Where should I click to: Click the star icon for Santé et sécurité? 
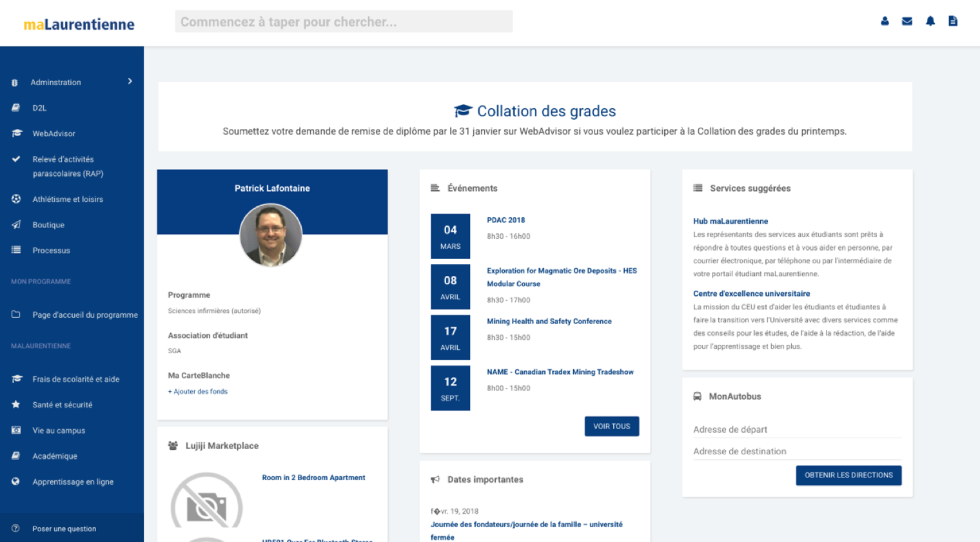tap(15, 404)
